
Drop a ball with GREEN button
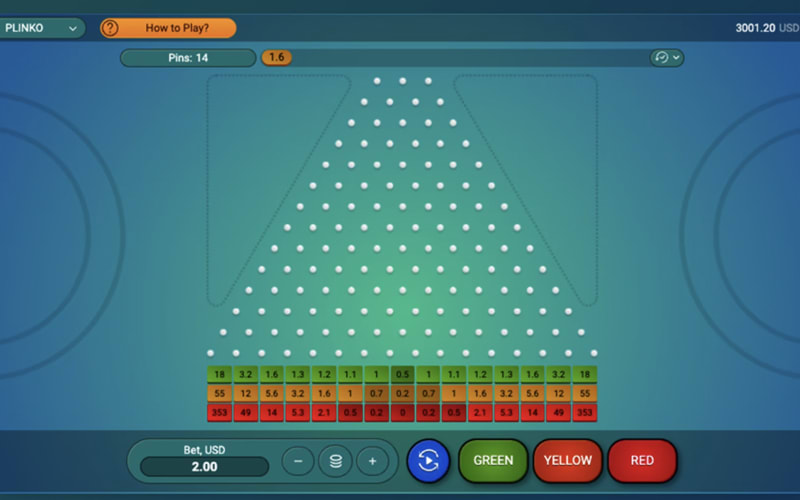click(x=493, y=460)
